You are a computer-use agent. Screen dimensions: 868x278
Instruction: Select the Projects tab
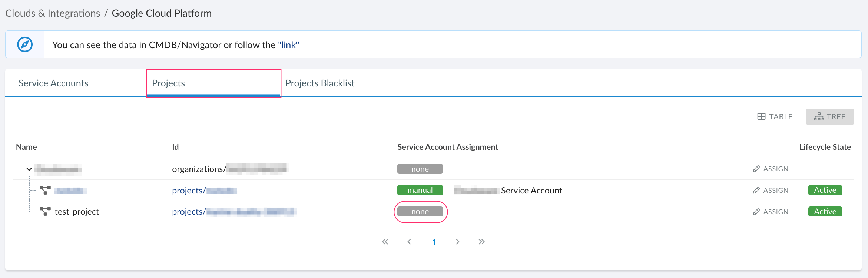169,83
